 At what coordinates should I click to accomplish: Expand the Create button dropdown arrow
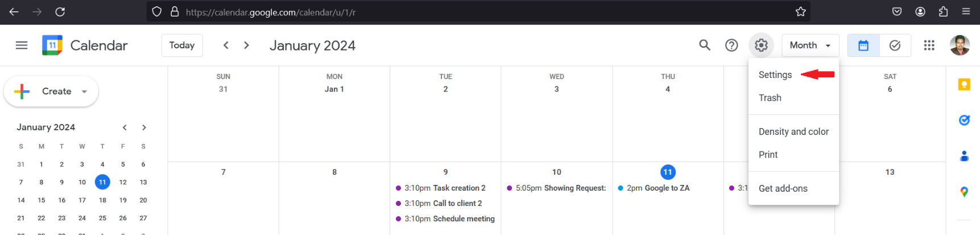coord(84,92)
